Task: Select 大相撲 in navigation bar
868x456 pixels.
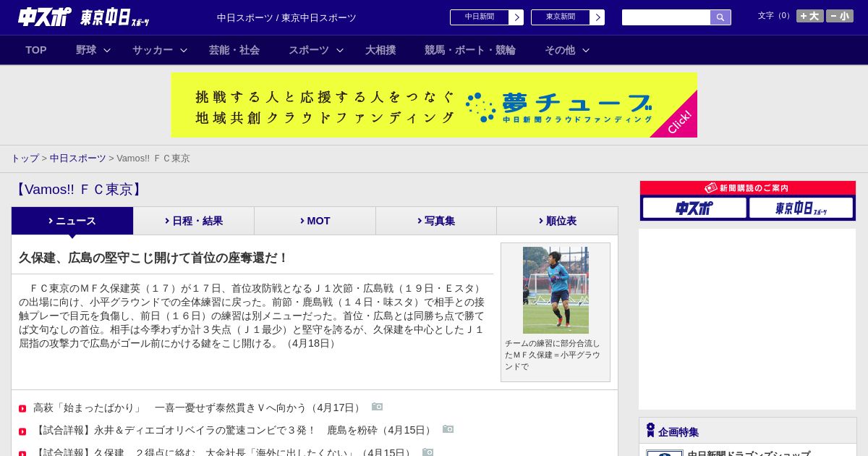Action: pyautogui.click(x=380, y=50)
